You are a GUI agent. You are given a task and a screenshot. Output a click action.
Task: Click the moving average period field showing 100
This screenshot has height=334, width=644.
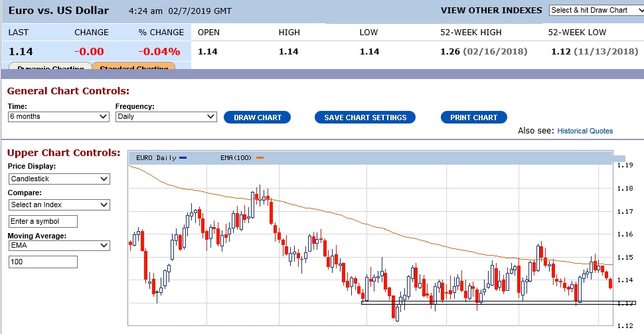[43, 262]
